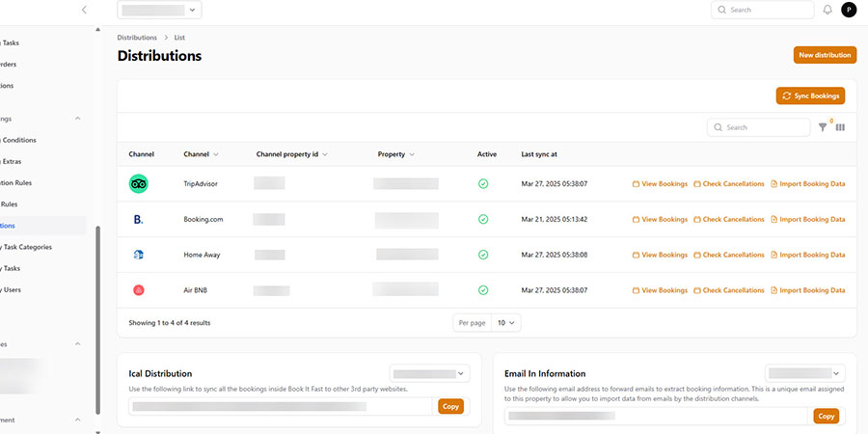Image resolution: width=868 pixels, height=434 pixels.
Task: Click the Air BNB channel logo
Action: point(138,290)
